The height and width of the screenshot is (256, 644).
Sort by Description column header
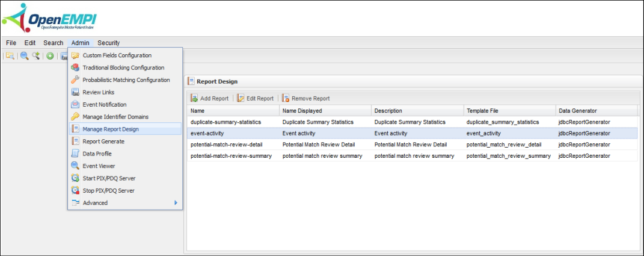coord(417,111)
